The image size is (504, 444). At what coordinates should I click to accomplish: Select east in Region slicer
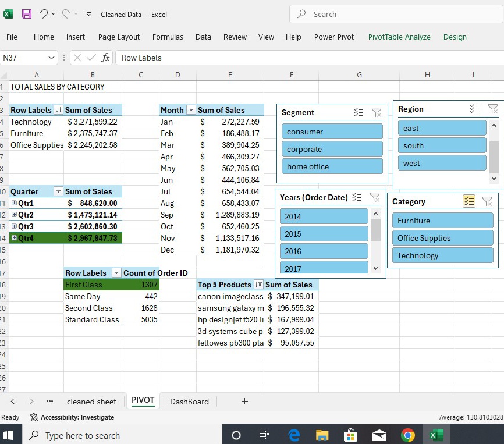click(442, 128)
